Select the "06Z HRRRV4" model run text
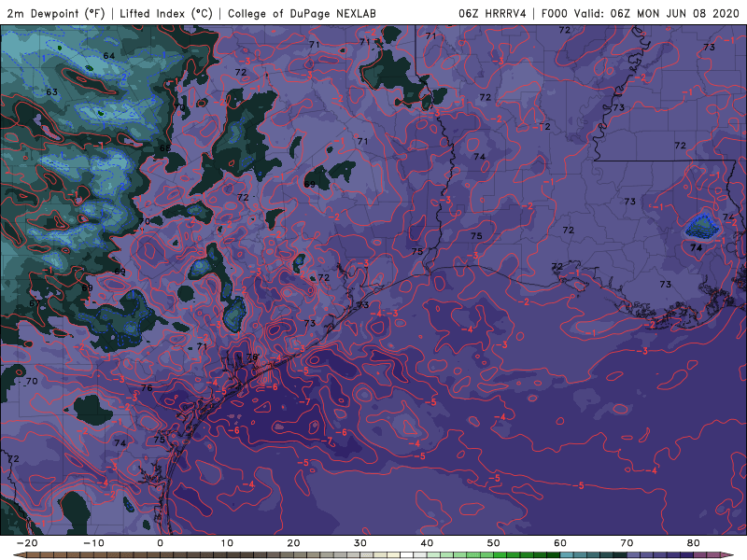 coord(492,13)
